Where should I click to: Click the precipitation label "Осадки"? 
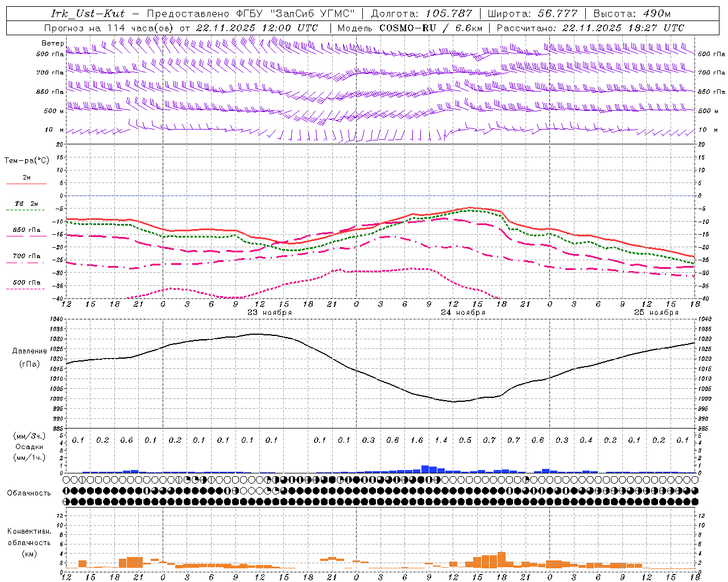(30, 447)
